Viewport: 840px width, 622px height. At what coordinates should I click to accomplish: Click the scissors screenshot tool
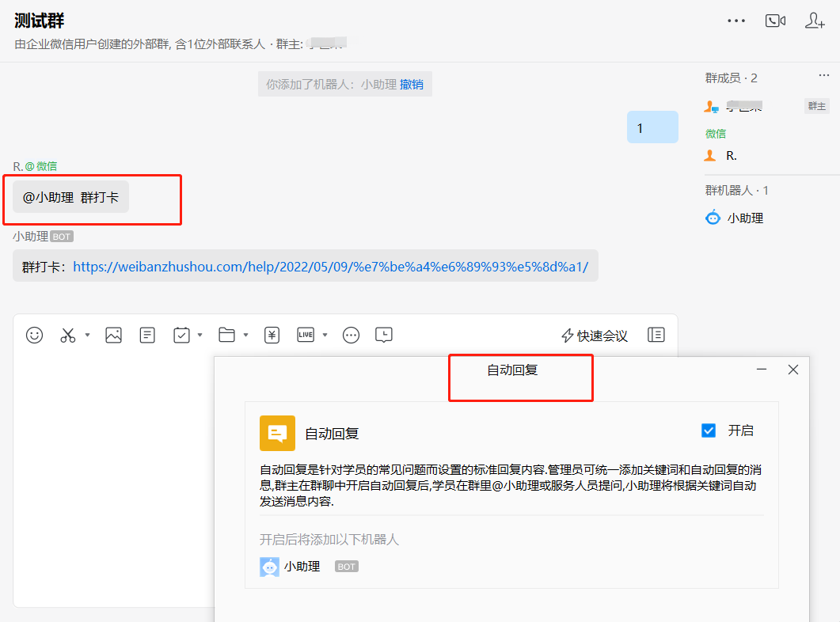[x=68, y=336]
